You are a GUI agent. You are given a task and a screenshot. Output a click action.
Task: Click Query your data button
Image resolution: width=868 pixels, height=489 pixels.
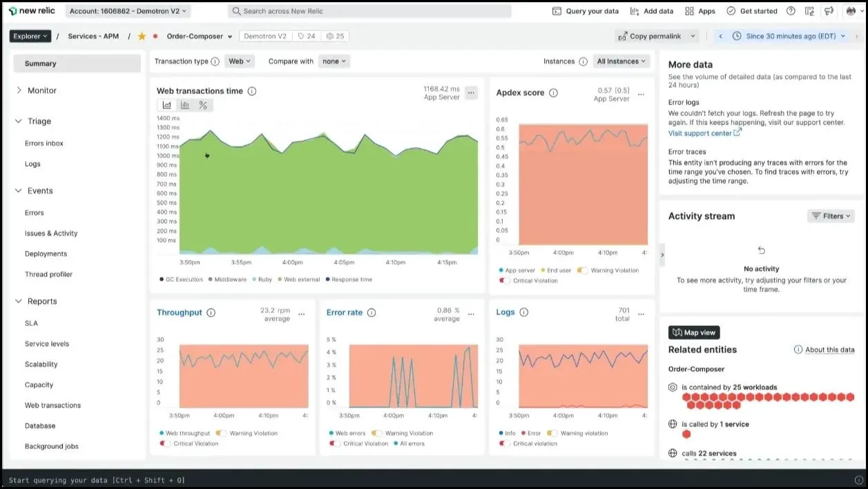586,11
